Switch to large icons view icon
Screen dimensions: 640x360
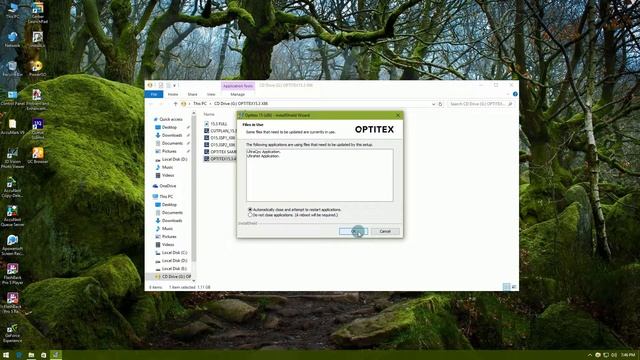pyautogui.click(x=514, y=287)
